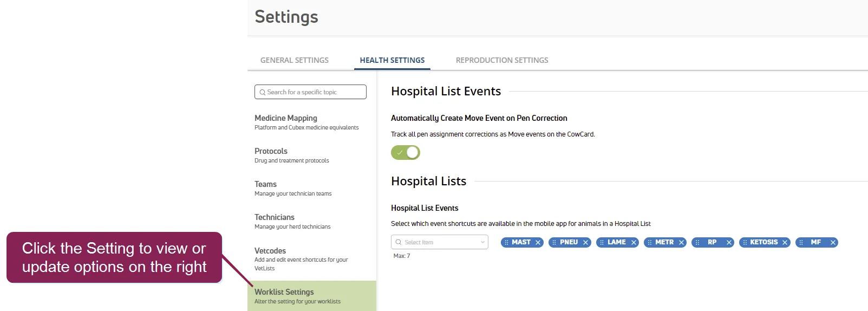
Task: Remove the PNEU event chip
Action: [x=586, y=243]
